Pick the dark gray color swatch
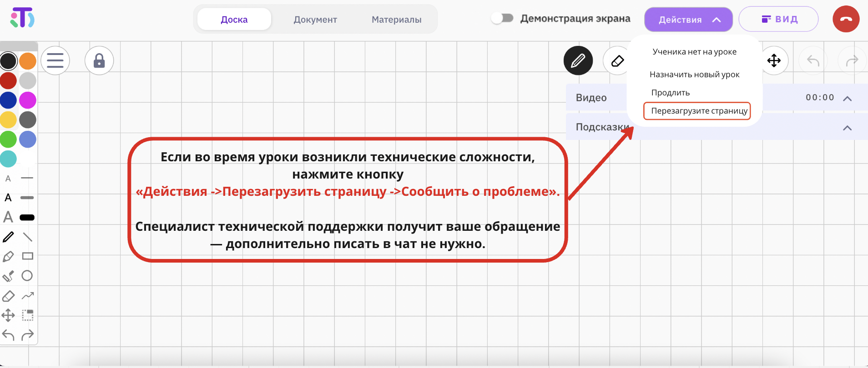This screenshot has height=368, width=868. click(28, 120)
